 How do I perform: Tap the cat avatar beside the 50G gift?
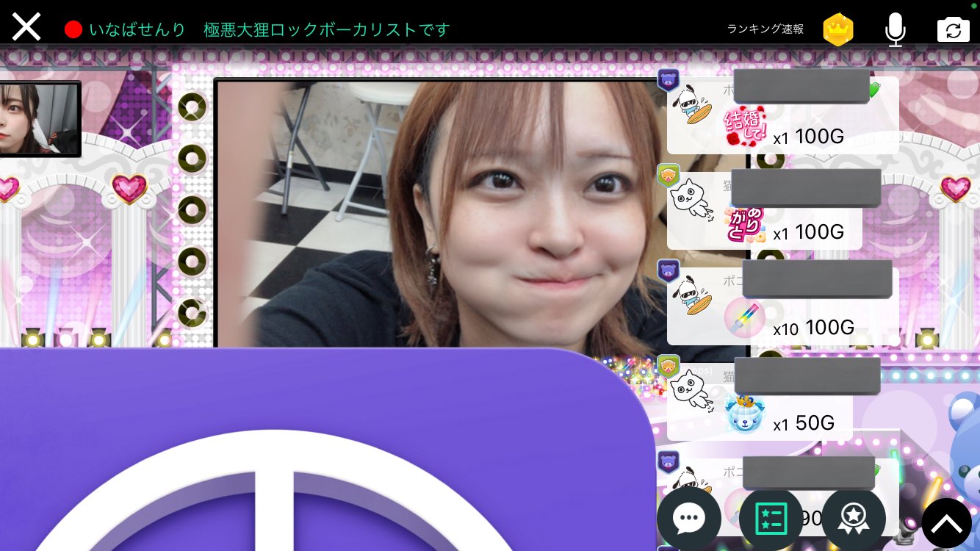(x=691, y=392)
